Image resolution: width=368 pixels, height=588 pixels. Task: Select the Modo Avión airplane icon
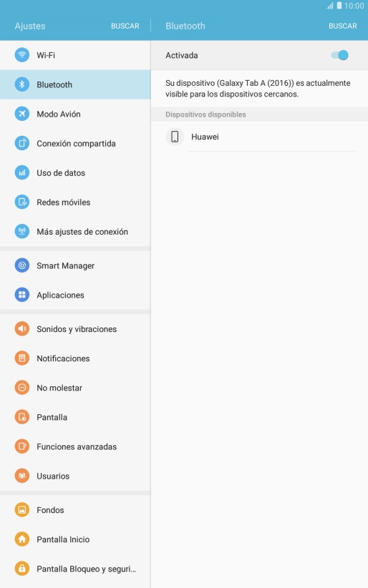pos(21,114)
